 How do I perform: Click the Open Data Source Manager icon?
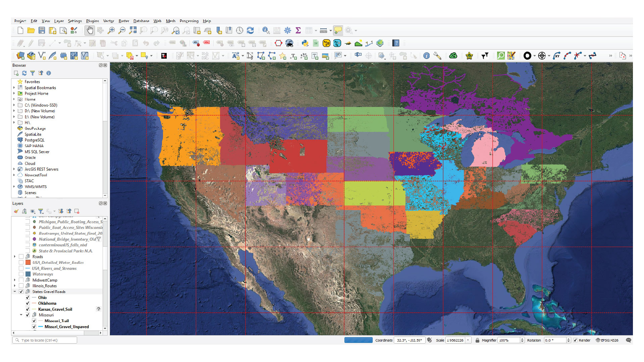pos(20,55)
